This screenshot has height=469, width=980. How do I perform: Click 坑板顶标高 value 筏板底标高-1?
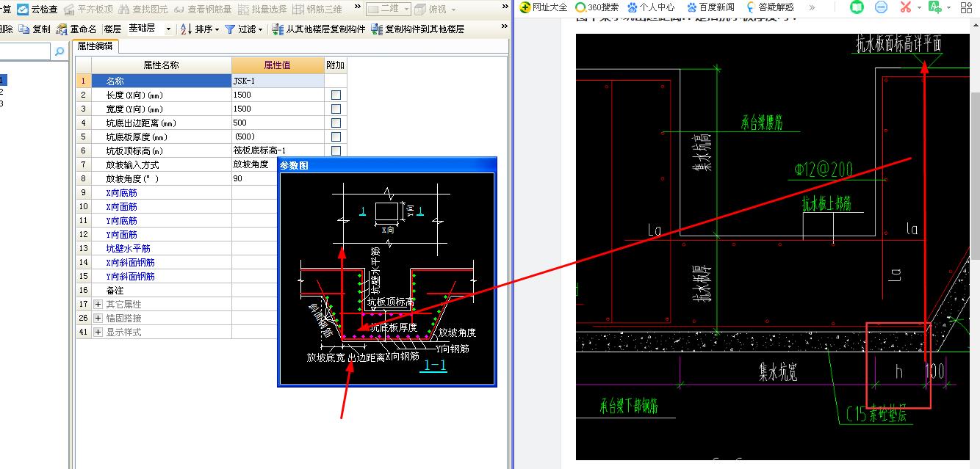tap(278, 150)
